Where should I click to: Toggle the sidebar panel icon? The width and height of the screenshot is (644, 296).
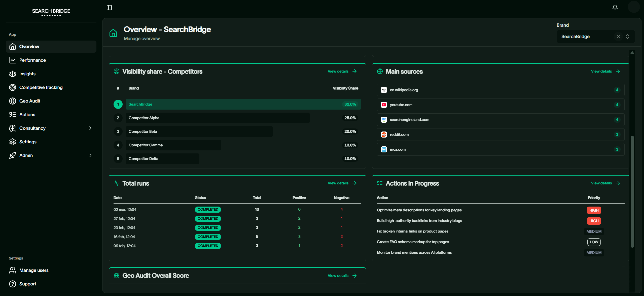109,8
